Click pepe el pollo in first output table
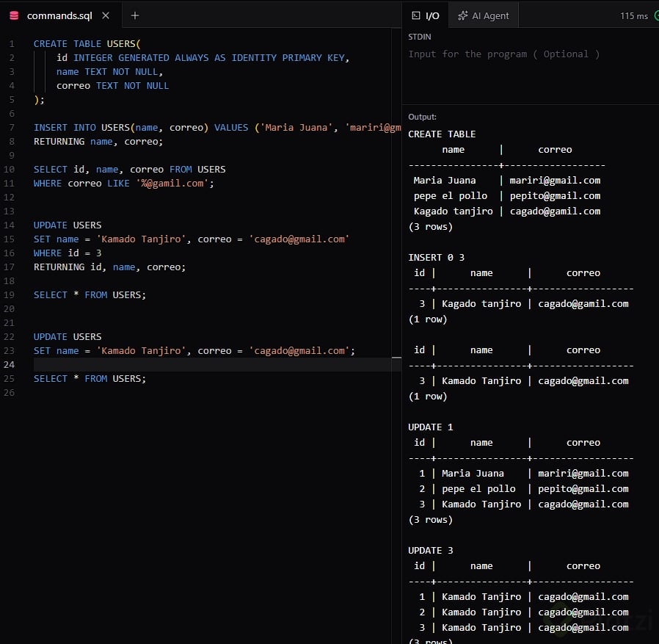 click(x=451, y=196)
